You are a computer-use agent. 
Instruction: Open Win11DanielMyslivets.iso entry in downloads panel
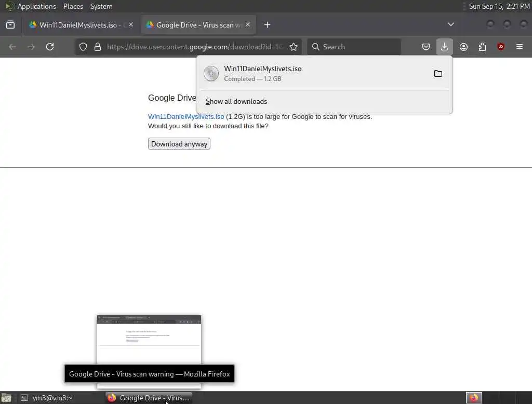tap(324, 74)
